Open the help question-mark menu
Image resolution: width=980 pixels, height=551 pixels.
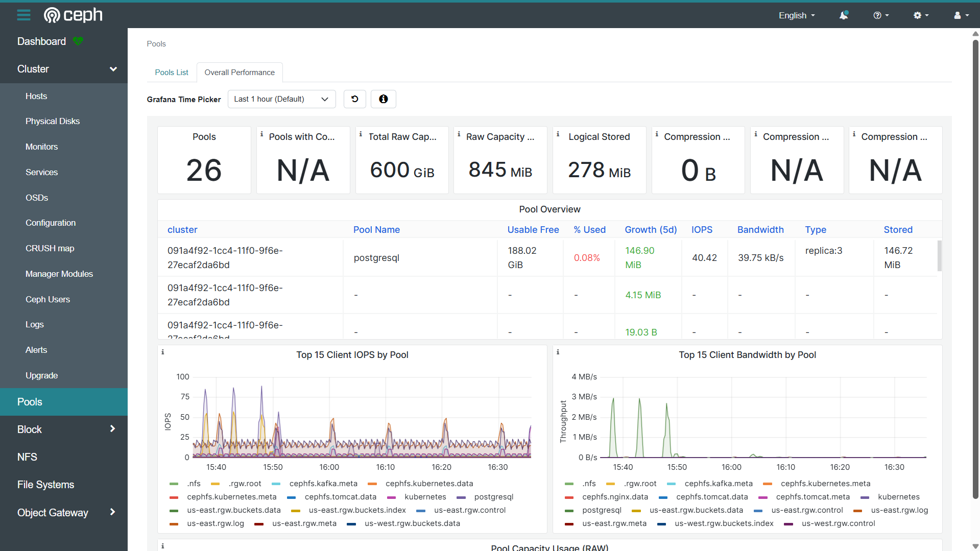[881, 15]
